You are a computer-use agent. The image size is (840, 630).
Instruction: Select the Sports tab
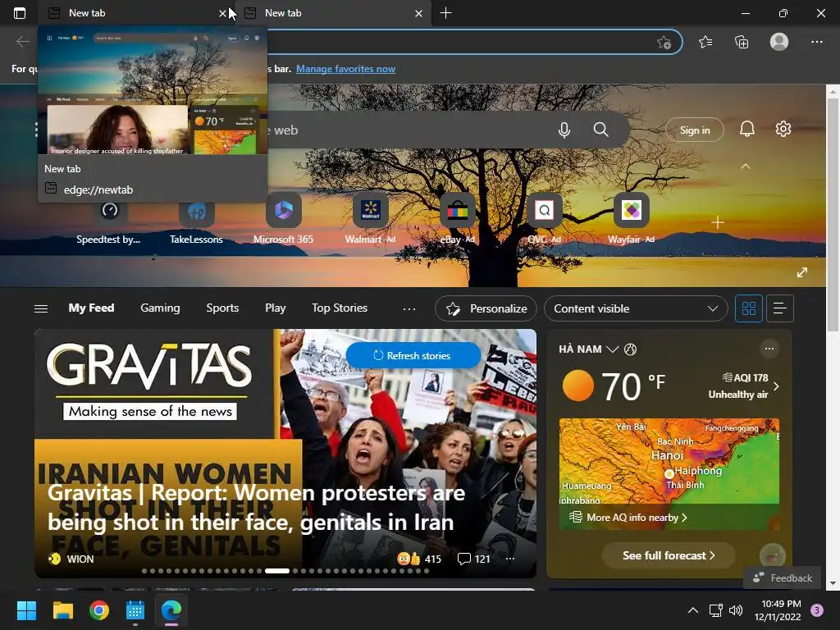222,308
